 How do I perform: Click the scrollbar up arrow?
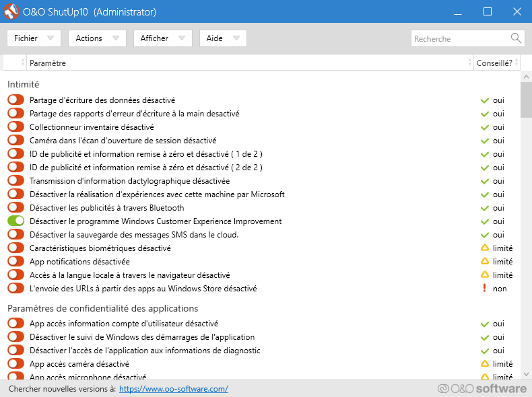point(526,77)
